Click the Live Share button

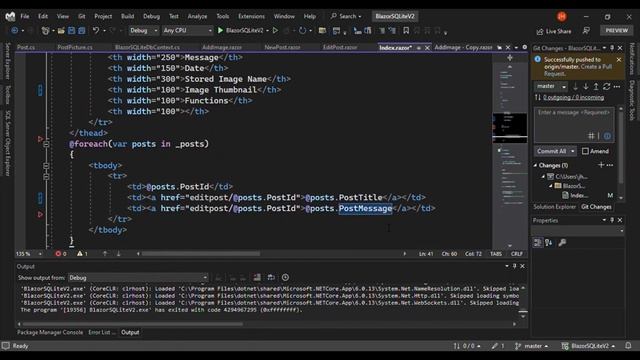coord(554,31)
